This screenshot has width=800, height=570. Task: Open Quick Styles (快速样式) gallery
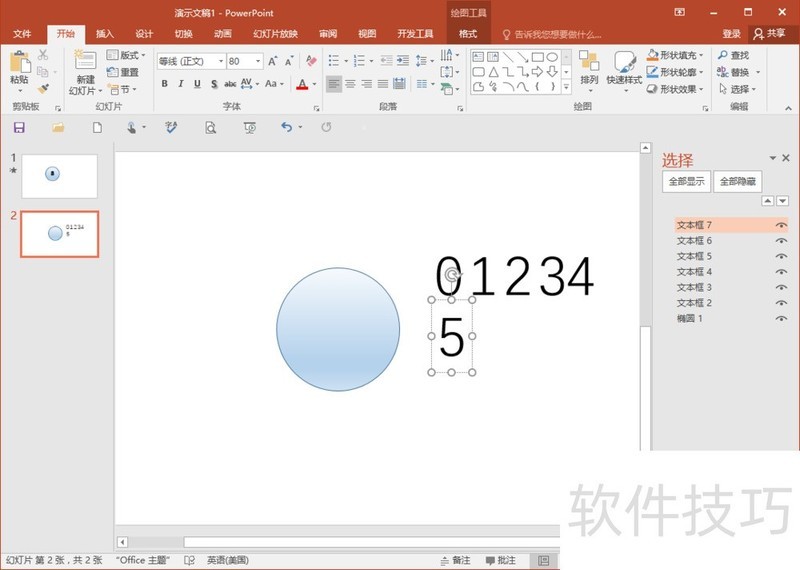tap(624, 66)
